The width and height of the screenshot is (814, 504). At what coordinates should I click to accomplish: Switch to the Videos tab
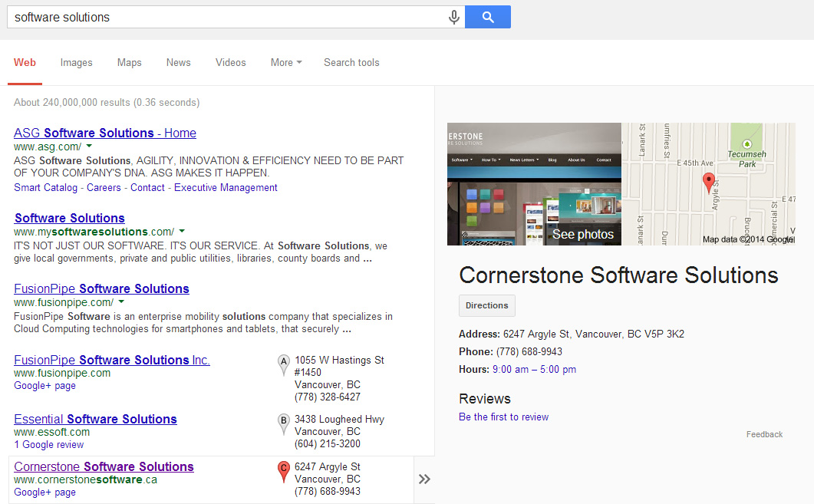[x=230, y=62]
